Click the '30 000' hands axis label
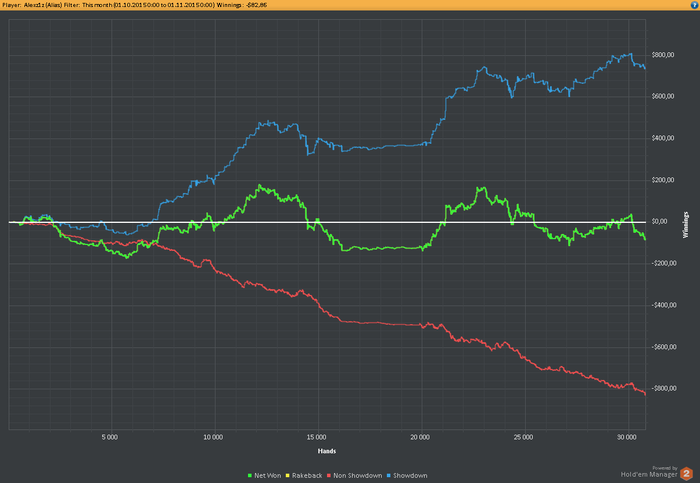 (x=626, y=437)
